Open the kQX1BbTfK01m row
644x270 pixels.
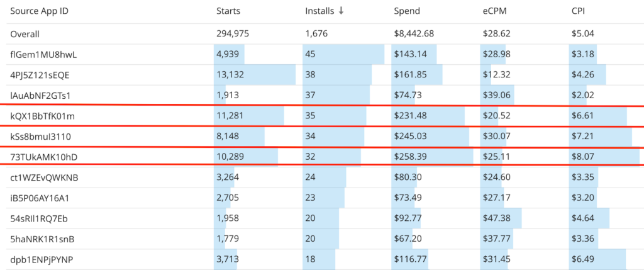click(x=42, y=116)
